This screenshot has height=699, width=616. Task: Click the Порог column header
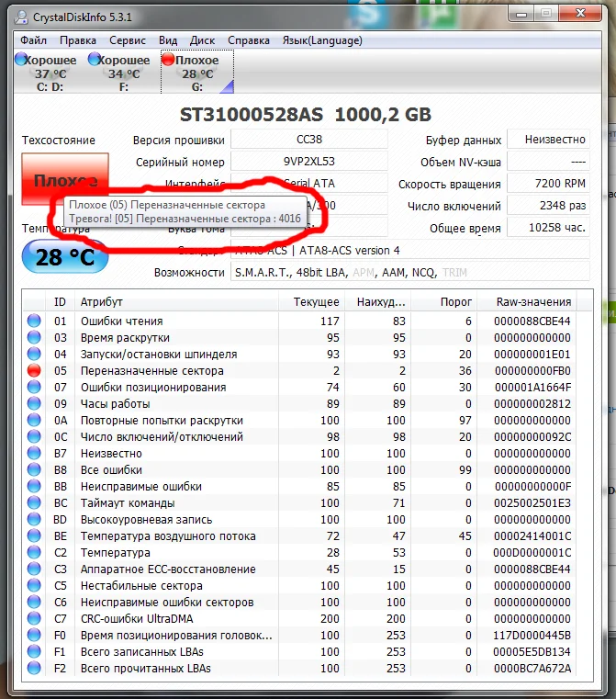pyautogui.click(x=444, y=302)
